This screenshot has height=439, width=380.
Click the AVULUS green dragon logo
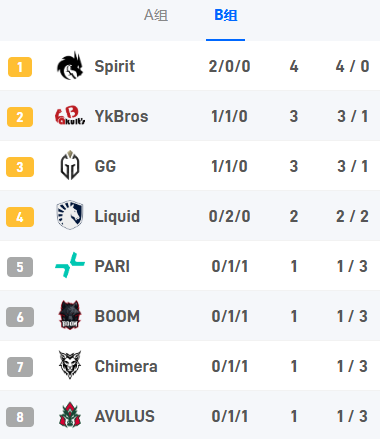[x=70, y=415]
